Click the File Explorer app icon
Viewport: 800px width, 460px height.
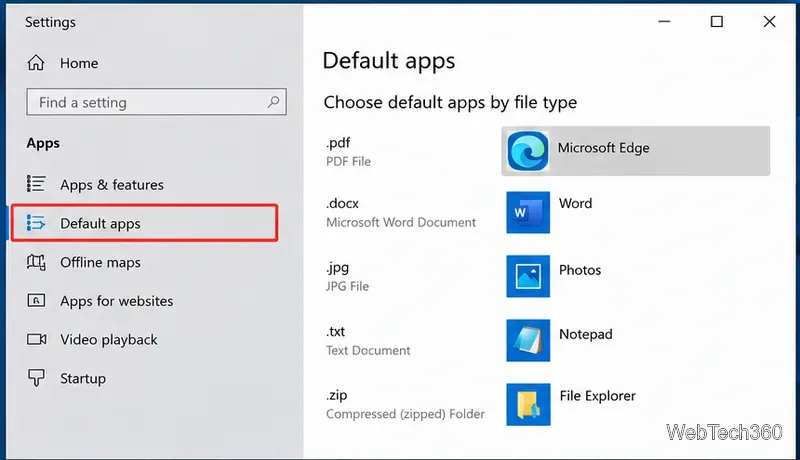pos(528,404)
